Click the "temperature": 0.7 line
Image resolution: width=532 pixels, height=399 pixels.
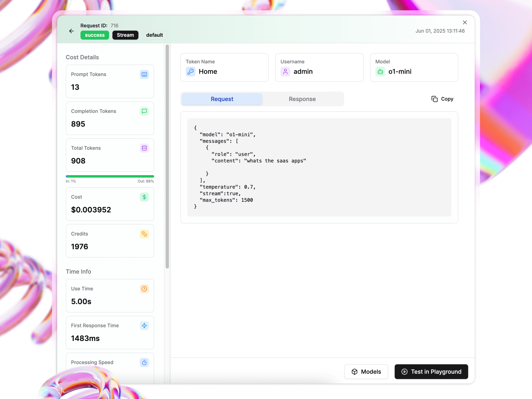(x=227, y=187)
